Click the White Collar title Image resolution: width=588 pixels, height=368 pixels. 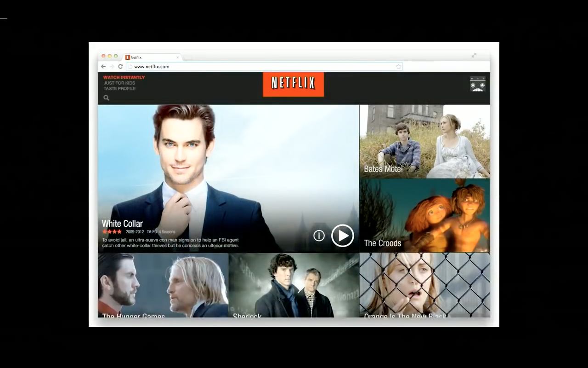(122, 224)
